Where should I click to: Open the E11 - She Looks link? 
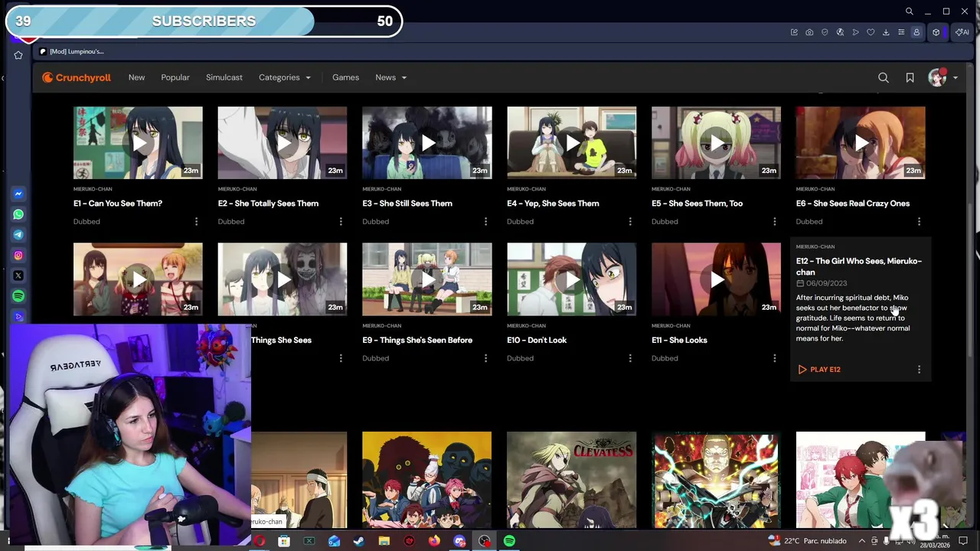click(x=679, y=340)
